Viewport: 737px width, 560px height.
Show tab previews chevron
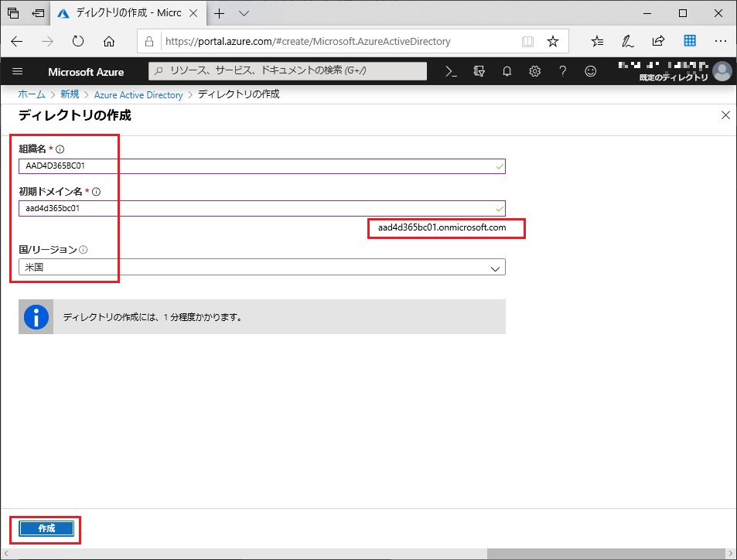tap(244, 13)
